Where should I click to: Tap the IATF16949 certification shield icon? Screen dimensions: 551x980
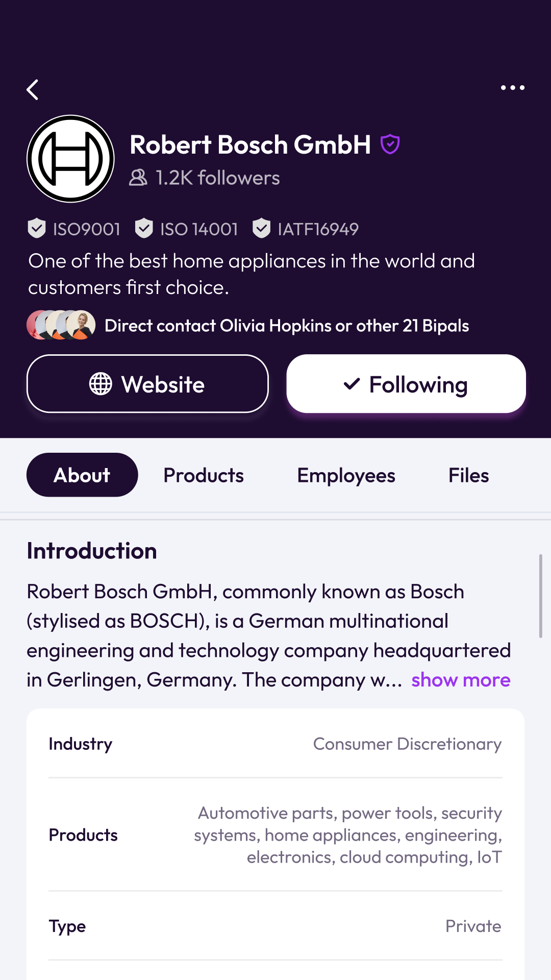261,228
